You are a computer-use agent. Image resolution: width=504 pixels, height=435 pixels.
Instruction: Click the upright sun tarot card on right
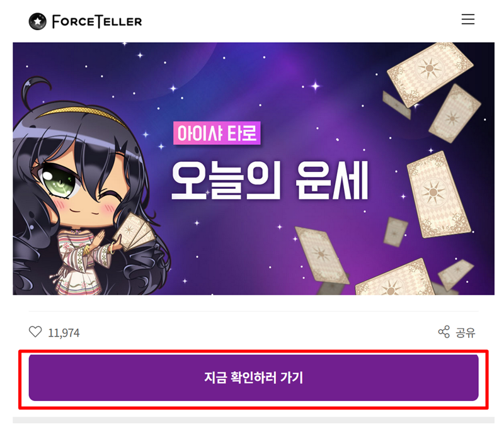pyautogui.click(x=438, y=195)
